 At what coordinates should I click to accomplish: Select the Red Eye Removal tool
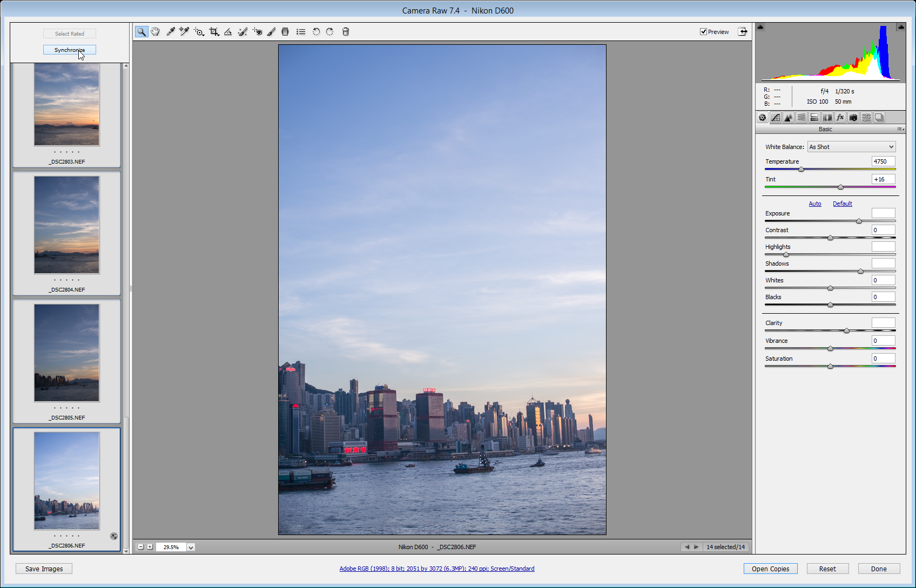point(257,32)
